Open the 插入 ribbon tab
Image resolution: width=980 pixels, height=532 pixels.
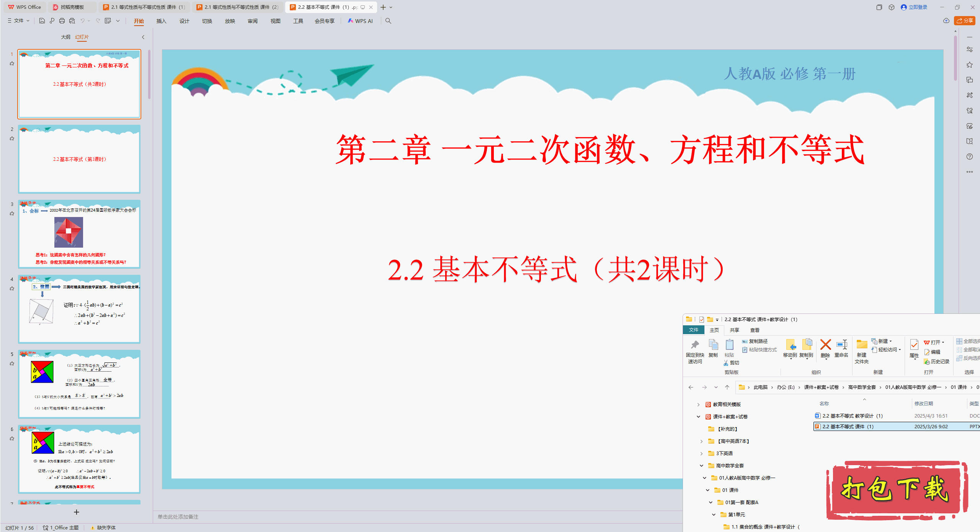pyautogui.click(x=161, y=21)
